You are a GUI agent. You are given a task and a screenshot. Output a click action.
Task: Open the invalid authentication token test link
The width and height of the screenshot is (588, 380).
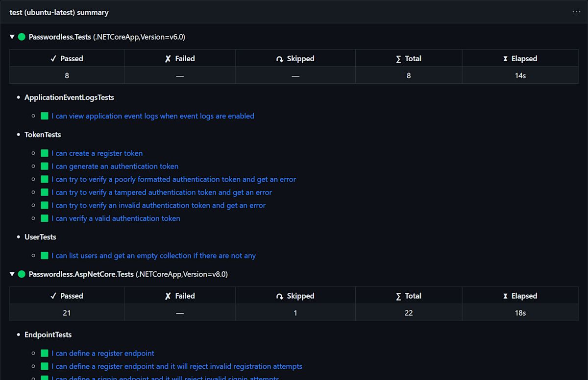click(158, 206)
